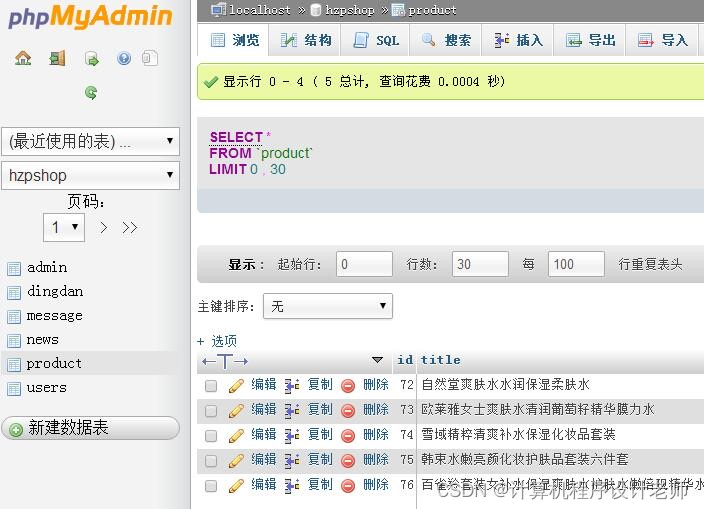Switch to the 搜索 search tab
This screenshot has height=509, width=704.
[x=445, y=40]
